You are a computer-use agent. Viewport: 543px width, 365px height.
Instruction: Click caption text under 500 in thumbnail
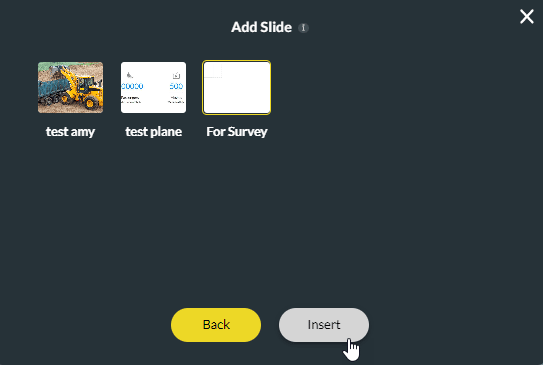(x=176, y=100)
